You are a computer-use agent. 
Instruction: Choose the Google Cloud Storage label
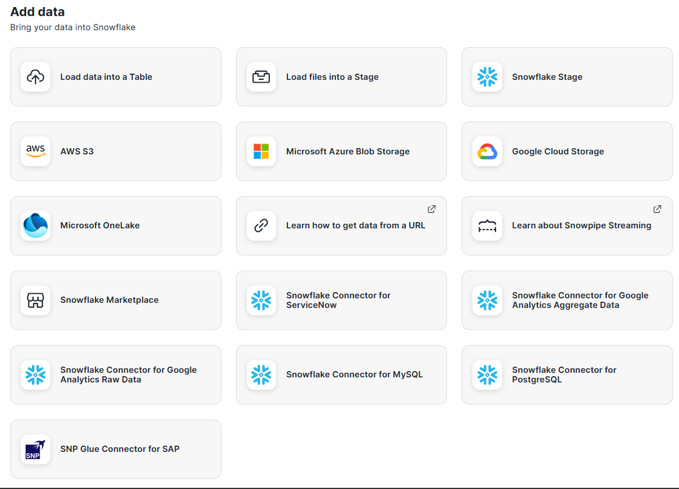pos(558,152)
